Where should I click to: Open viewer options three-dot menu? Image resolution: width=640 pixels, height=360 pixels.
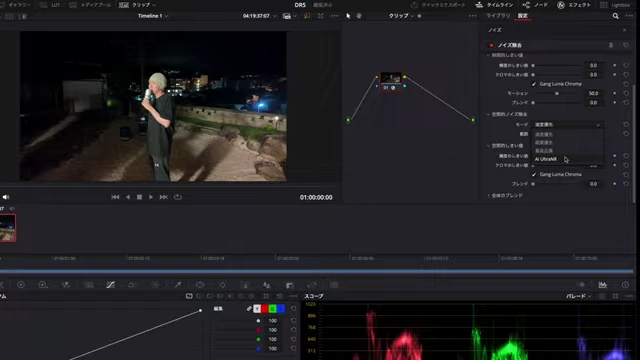tap(335, 16)
